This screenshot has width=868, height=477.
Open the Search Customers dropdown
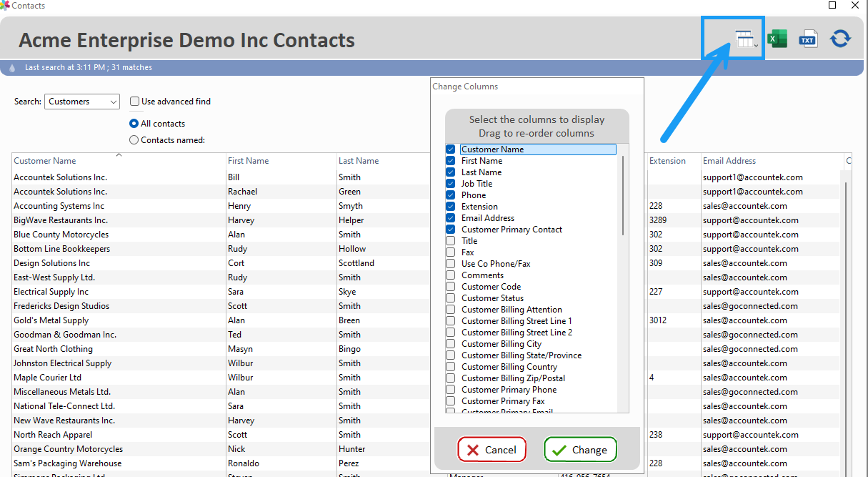pyautogui.click(x=82, y=102)
